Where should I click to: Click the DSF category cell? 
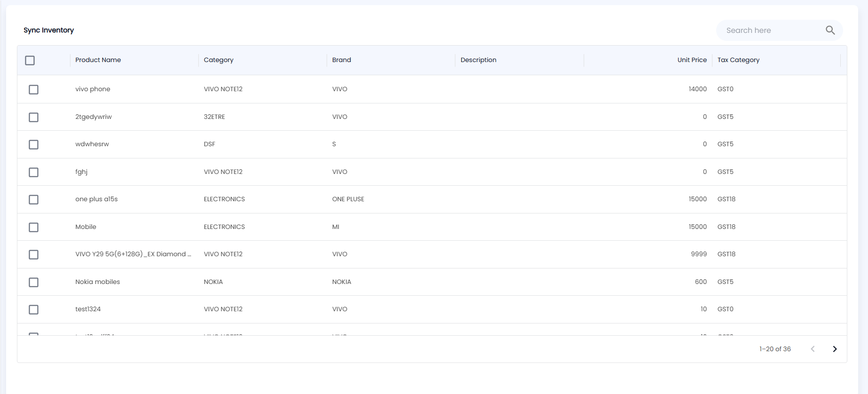coord(210,144)
